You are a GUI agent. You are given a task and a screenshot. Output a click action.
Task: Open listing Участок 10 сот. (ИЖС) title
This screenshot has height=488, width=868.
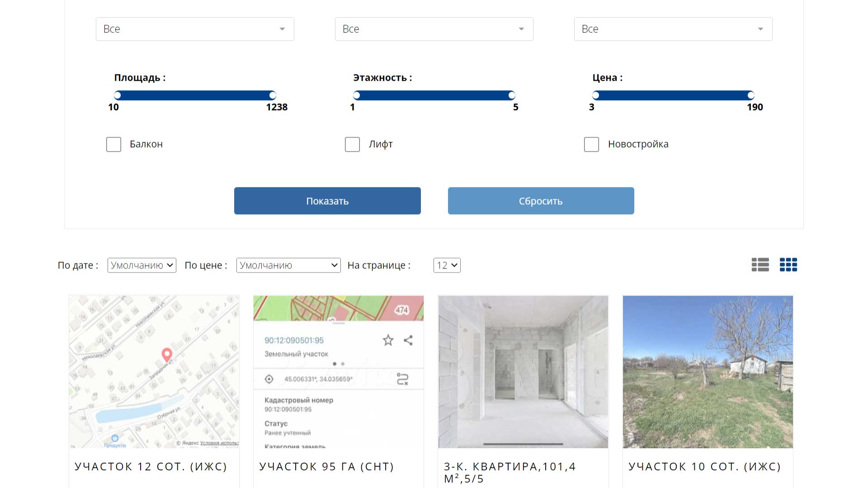(704, 467)
